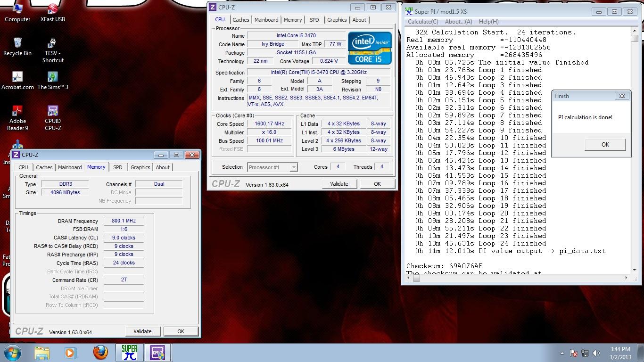Click the Core Speed 1600.17 MHz field
The image size is (644, 362).
[x=270, y=124]
